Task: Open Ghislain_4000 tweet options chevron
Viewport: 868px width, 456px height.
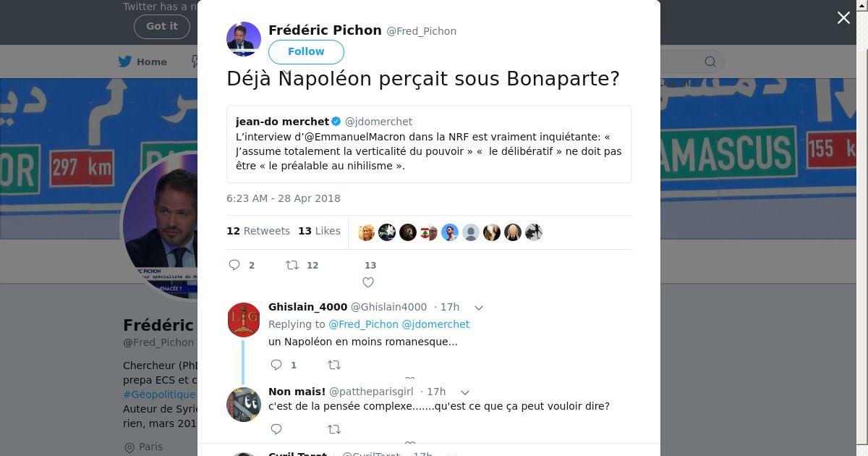Action: click(x=478, y=308)
